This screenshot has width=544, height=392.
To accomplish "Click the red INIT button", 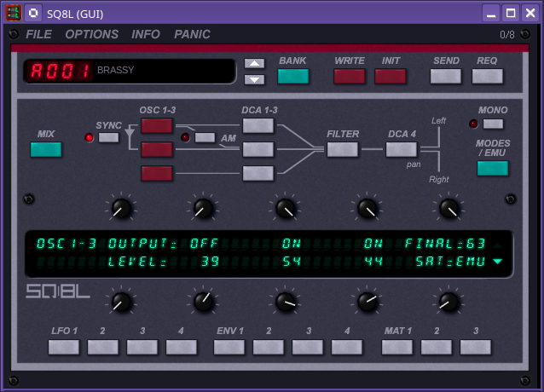I will tap(391, 77).
